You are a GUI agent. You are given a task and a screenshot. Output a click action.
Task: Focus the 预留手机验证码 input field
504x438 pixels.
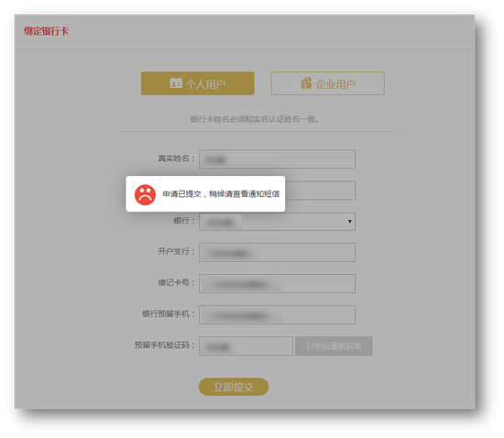tap(246, 345)
